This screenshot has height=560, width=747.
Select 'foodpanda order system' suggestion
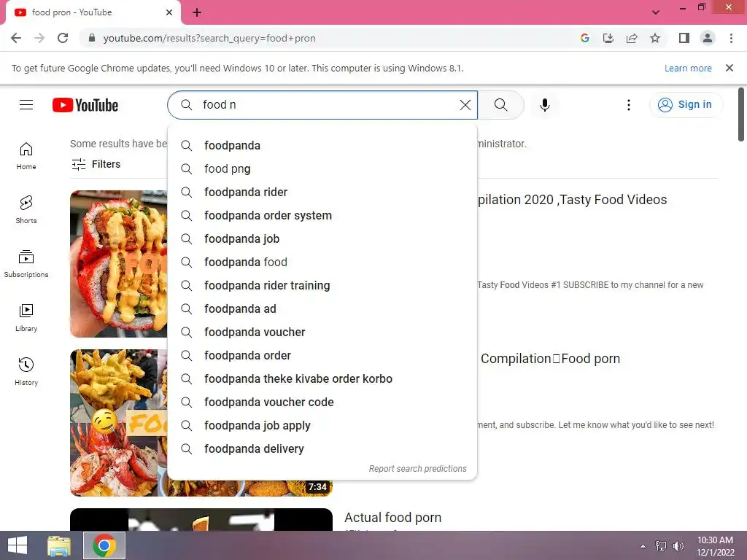322,215
